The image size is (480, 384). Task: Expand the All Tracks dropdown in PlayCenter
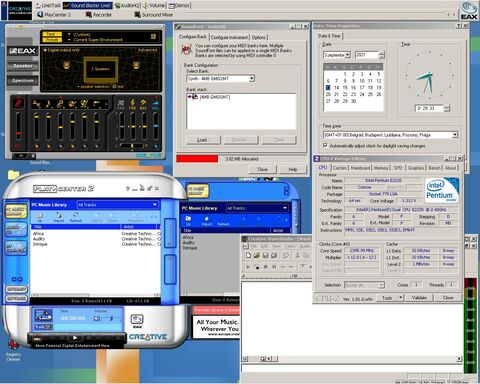coord(155,205)
